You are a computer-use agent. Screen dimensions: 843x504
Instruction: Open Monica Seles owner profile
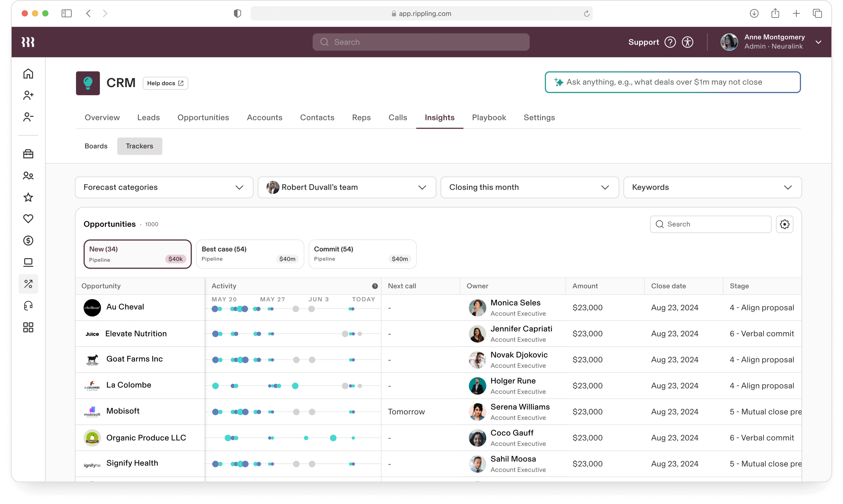click(x=515, y=303)
